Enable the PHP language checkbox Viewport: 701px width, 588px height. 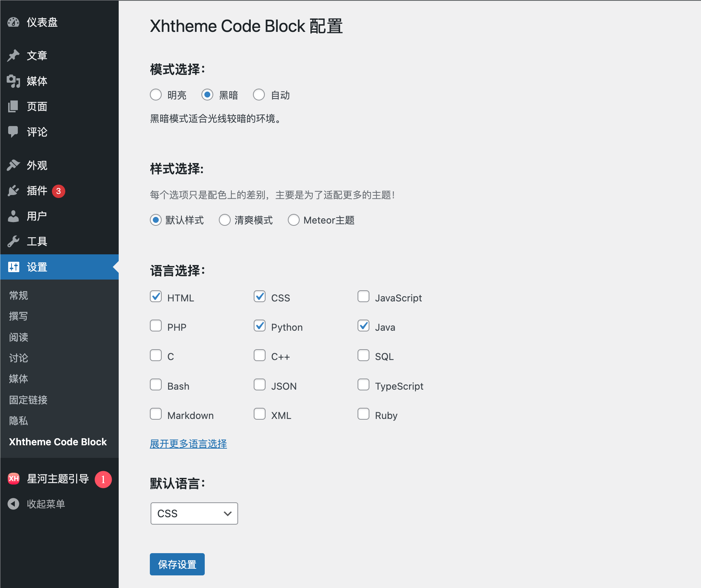156,326
